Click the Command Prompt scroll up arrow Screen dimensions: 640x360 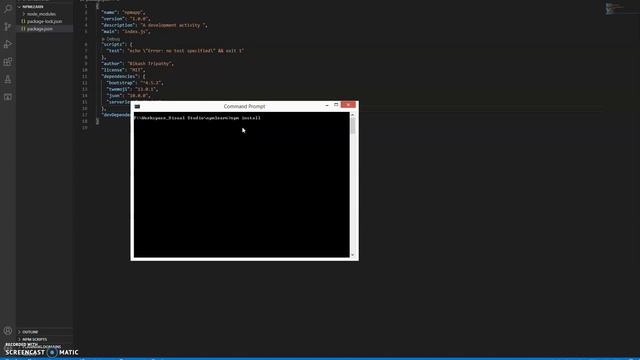pos(353,115)
